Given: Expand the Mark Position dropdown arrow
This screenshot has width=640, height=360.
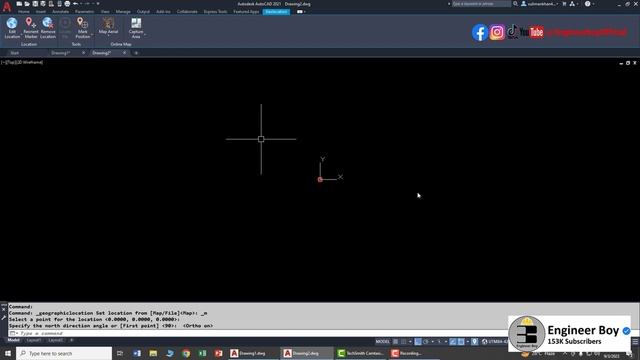Looking at the screenshot, I should pyautogui.click(x=92, y=34).
